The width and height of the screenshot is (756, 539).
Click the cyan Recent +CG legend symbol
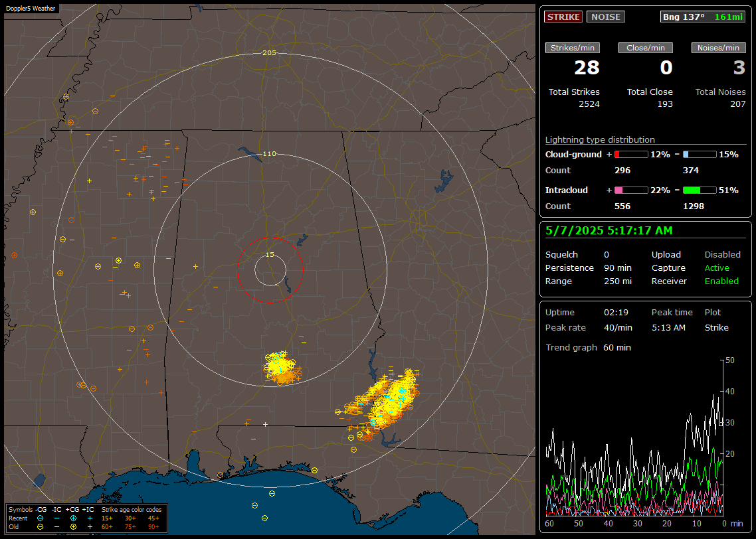(73, 518)
